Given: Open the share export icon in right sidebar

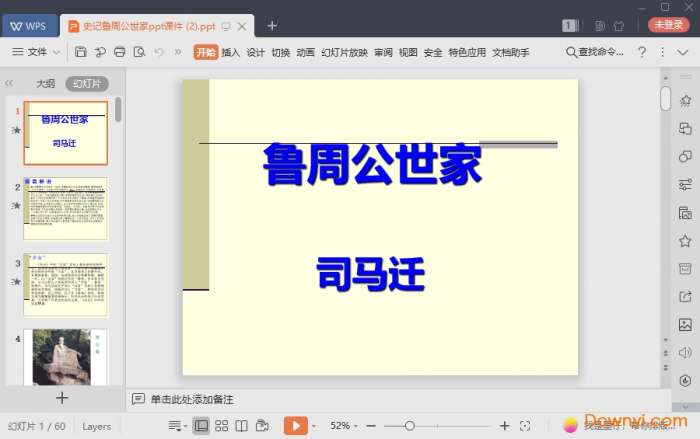Looking at the screenshot, I should click(685, 296).
